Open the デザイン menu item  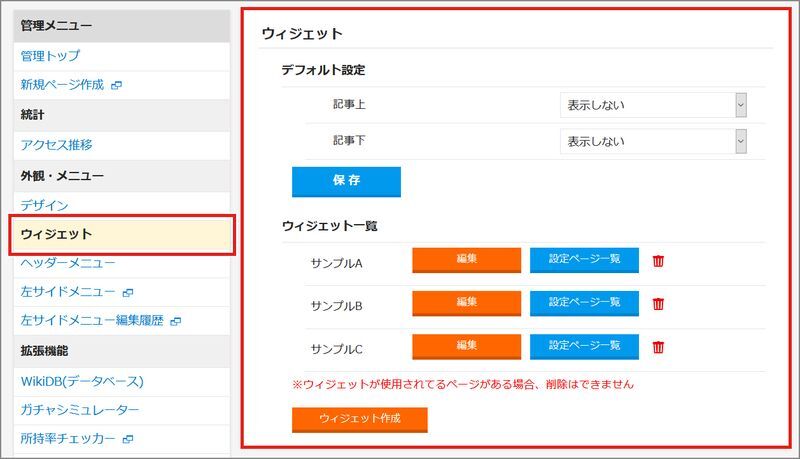pyautogui.click(x=44, y=205)
